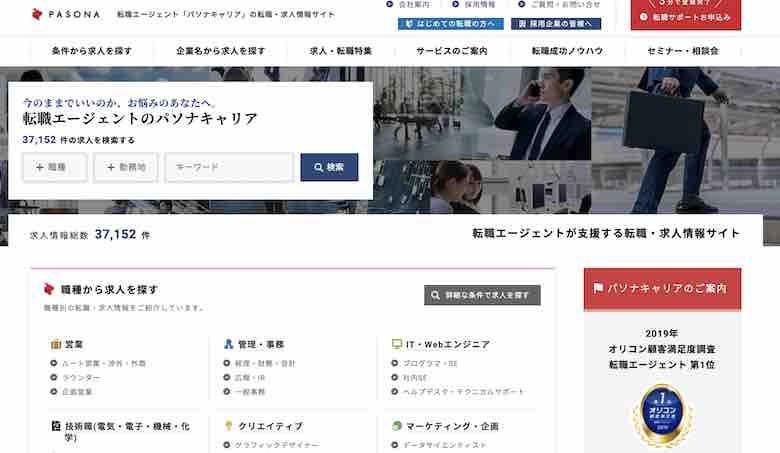780x453 pixels.
Task: Expand the 勤務地 selector
Action: tap(126, 167)
